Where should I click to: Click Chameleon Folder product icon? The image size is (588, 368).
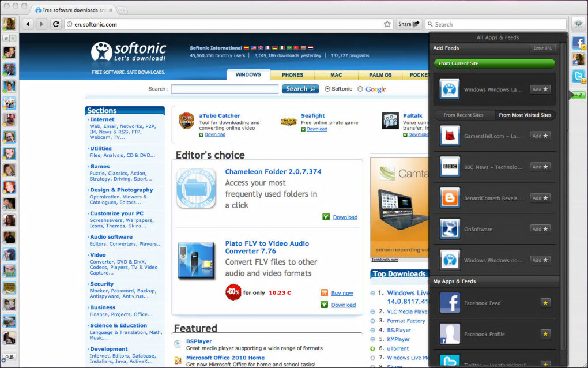pyautogui.click(x=196, y=188)
